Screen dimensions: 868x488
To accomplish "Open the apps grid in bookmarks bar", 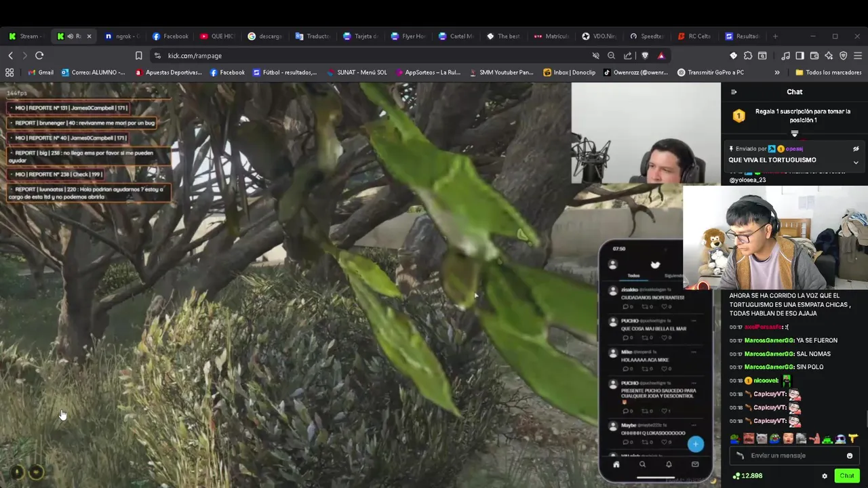I will tap(9, 73).
